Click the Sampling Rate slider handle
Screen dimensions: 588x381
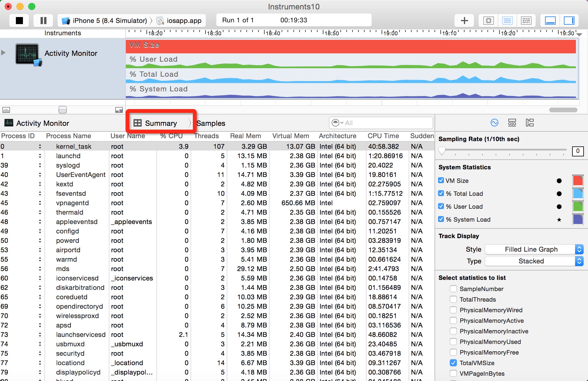[442, 151]
